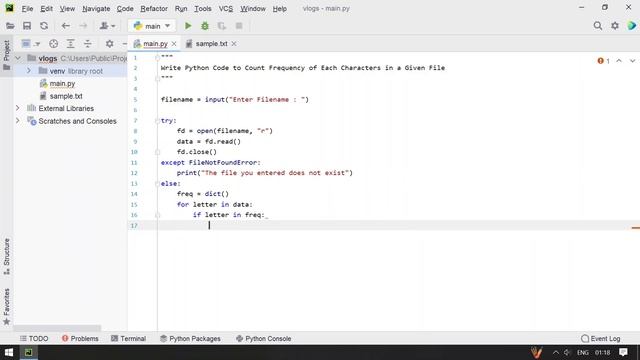Open the Tools menu
This screenshot has height=360, width=640.
click(202, 9)
